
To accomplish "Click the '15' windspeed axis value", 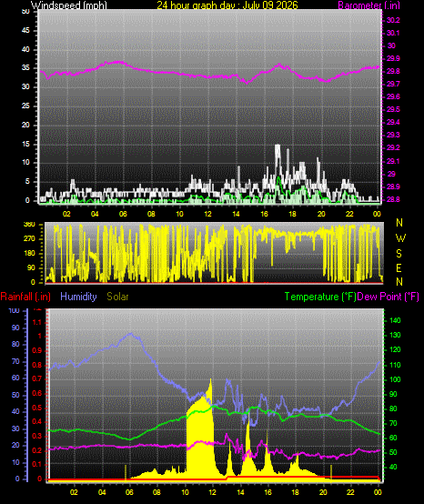I will (25, 144).
